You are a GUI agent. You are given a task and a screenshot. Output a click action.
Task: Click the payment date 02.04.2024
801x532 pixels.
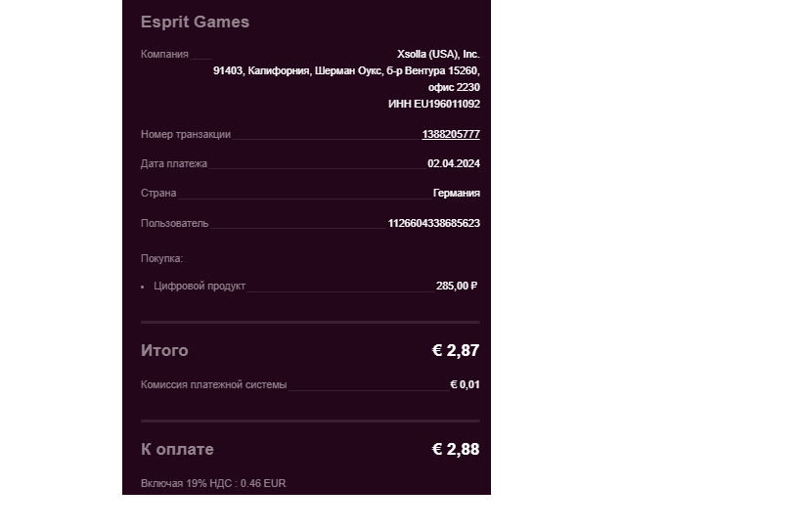[x=454, y=163]
